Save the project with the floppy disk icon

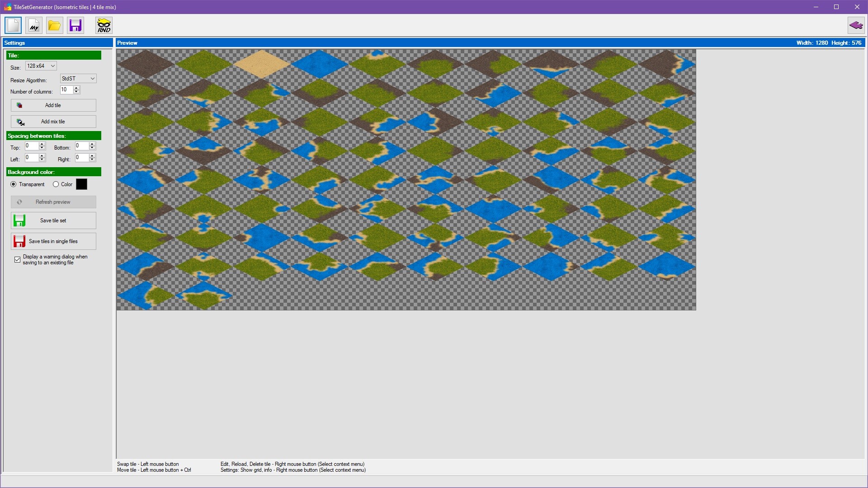pos(75,25)
